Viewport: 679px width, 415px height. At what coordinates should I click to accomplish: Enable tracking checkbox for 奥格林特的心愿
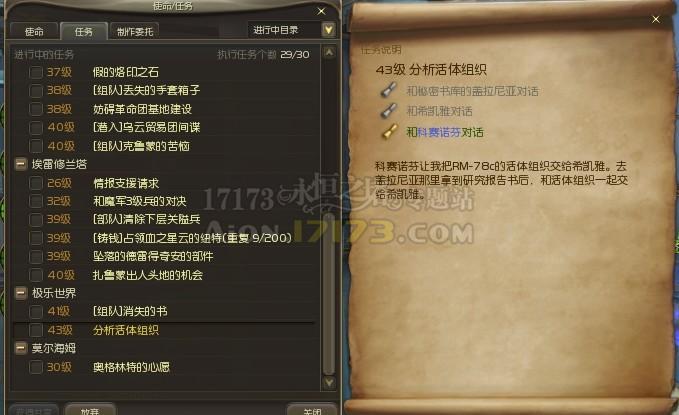pos(36,367)
